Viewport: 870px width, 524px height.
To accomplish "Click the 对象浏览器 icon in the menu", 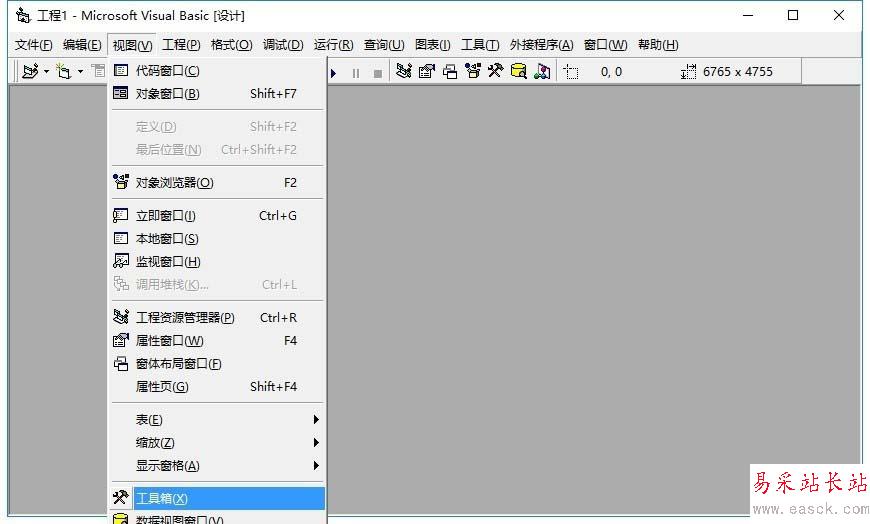I will click(120, 182).
